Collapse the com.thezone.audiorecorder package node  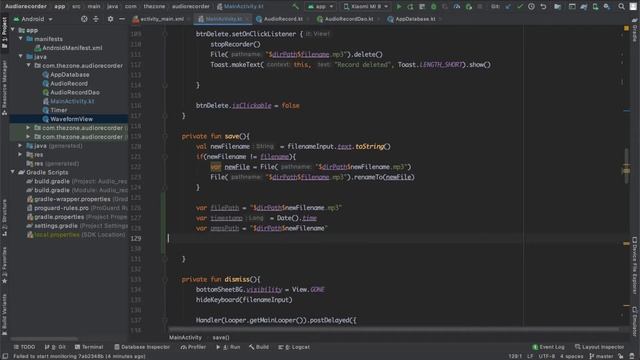[x=29, y=65]
